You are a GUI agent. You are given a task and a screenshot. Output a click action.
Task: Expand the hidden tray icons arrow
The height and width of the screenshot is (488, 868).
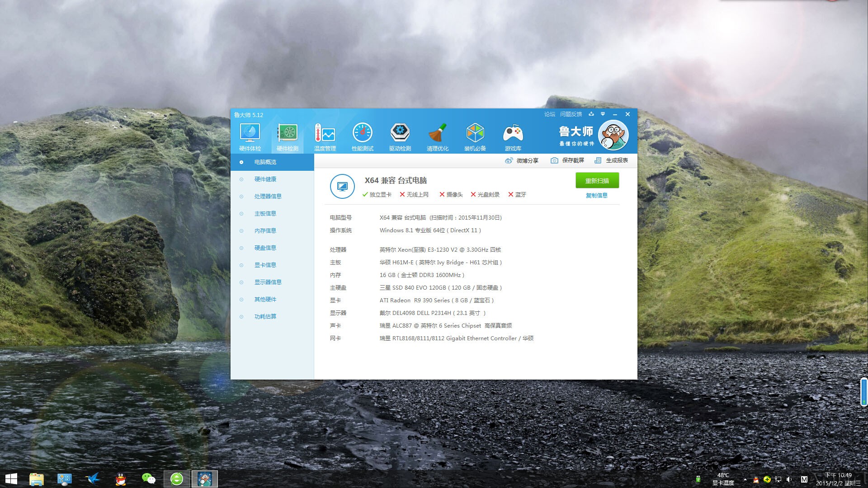click(745, 479)
